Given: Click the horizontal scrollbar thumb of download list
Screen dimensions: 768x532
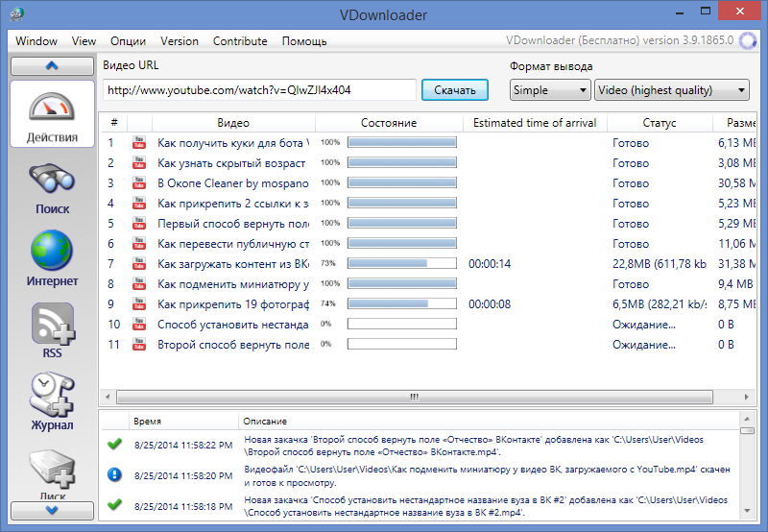Looking at the screenshot, I should coord(415,397).
